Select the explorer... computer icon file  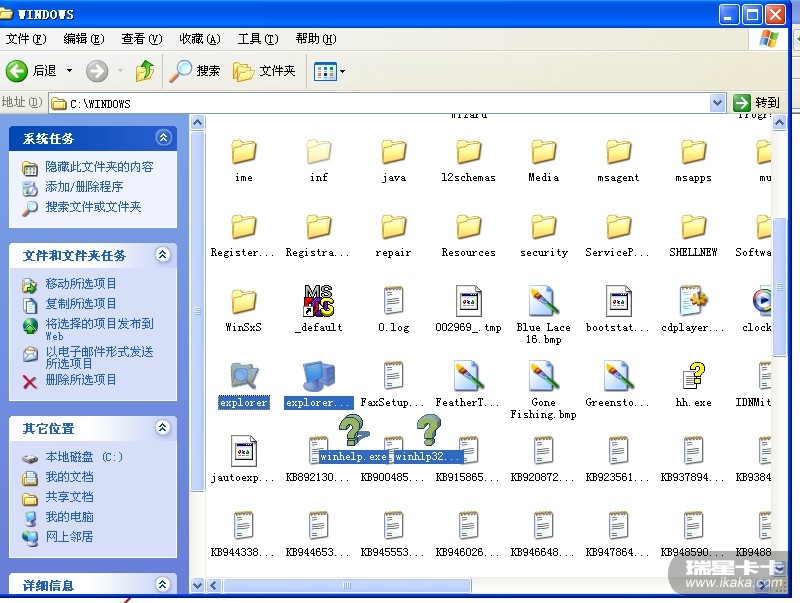319,376
